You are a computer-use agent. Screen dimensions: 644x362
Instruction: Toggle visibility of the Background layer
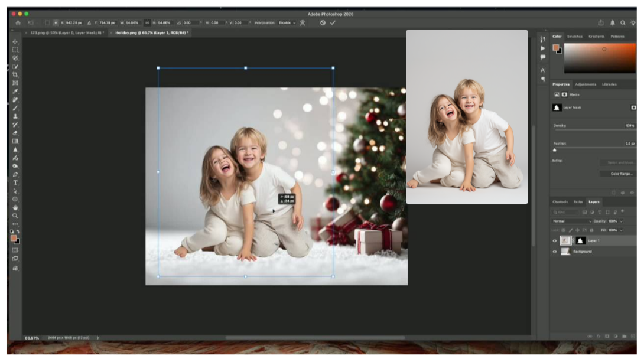pos(554,252)
